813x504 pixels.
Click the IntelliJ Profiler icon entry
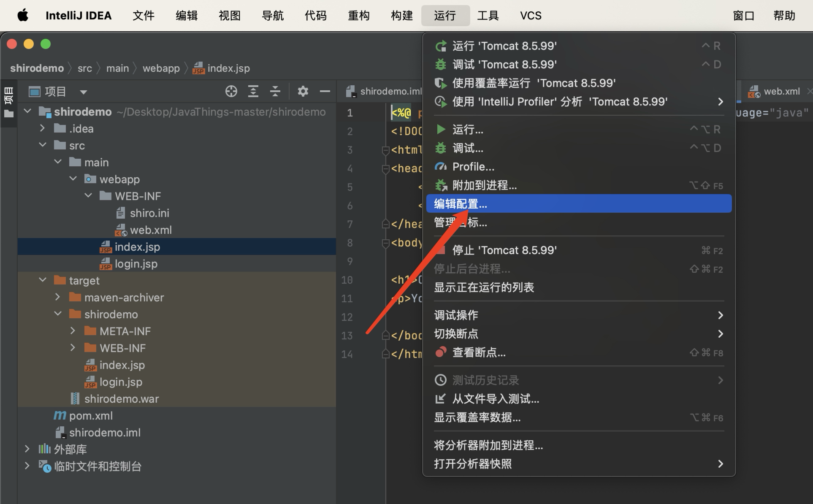441,102
